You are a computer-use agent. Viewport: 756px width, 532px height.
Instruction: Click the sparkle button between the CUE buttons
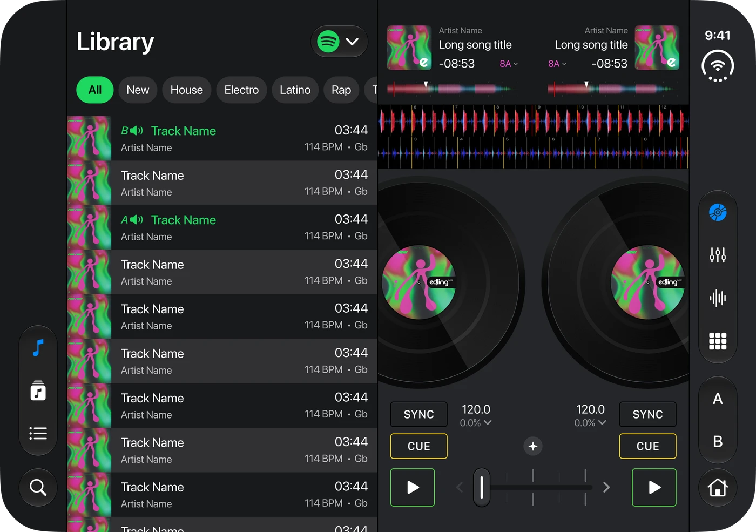[533, 446]
